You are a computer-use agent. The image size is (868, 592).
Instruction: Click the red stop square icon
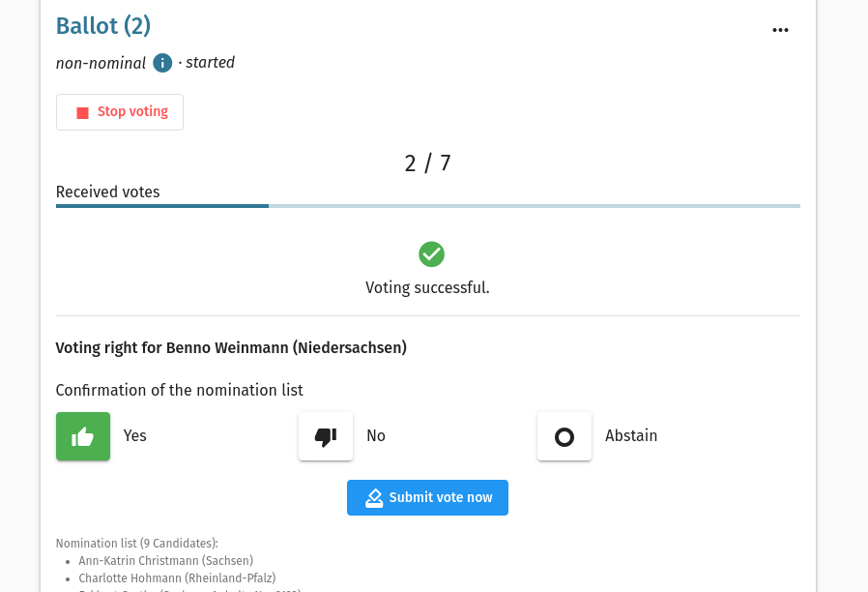(83, 111)
